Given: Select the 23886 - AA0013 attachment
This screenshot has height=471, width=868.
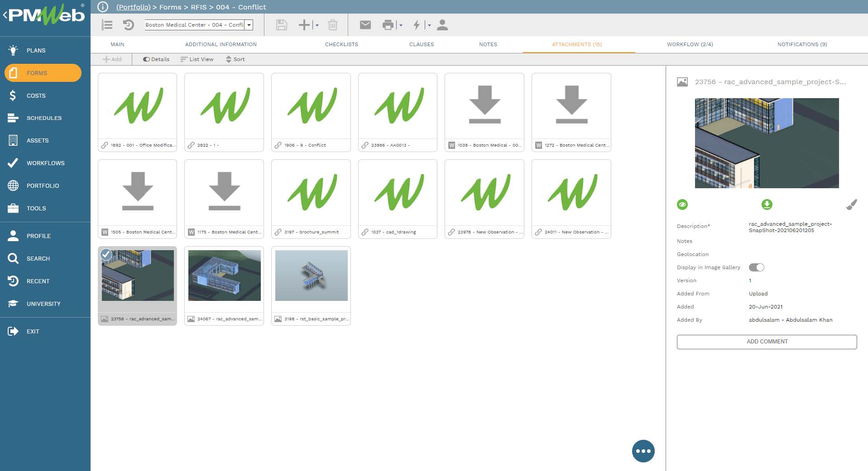Looking at the screenshot, I should tap(398, 112).
